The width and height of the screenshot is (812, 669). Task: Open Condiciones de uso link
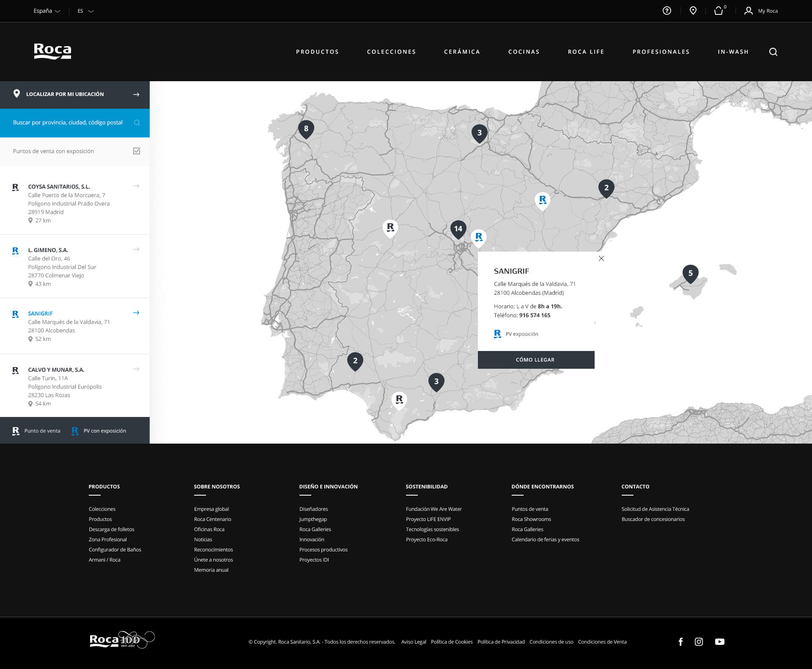[551, 642]
